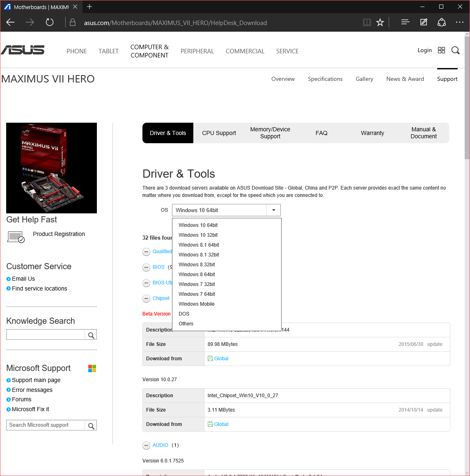Screen dimensions: 470x476
Task: Click the browser refresh icon
Action: pos(50,23)
